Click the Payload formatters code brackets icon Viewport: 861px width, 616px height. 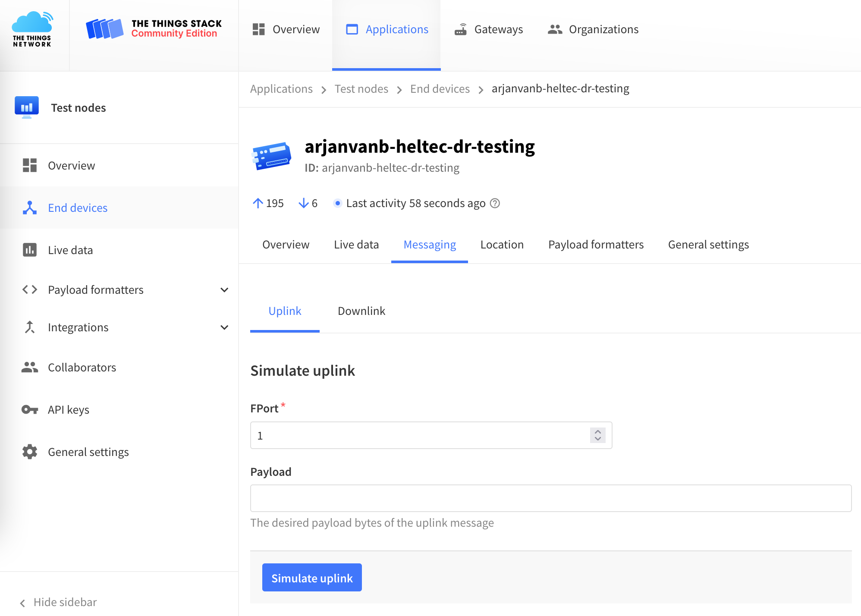pos(29,289)
